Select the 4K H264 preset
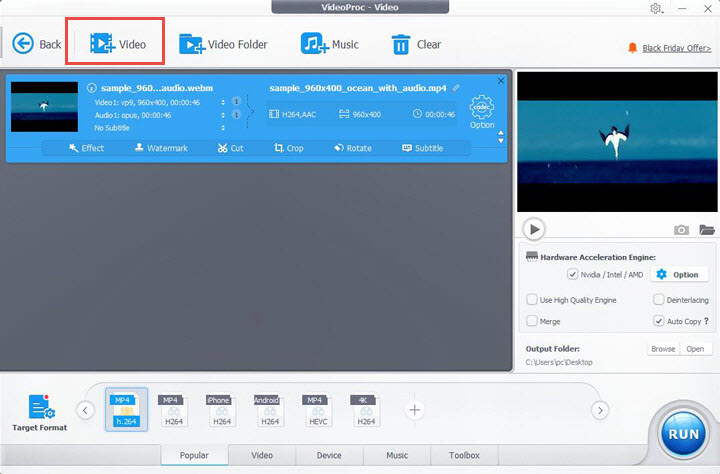 tap(366, 410)
